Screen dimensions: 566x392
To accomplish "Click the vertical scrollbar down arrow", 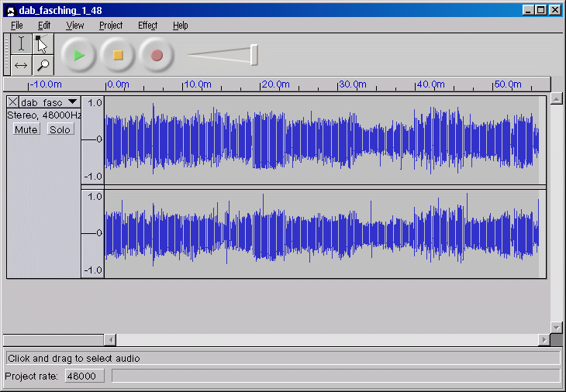I will pos(556,328).
